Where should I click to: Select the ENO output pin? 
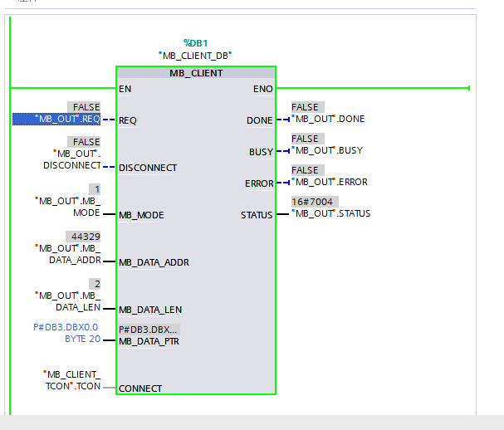263,89
